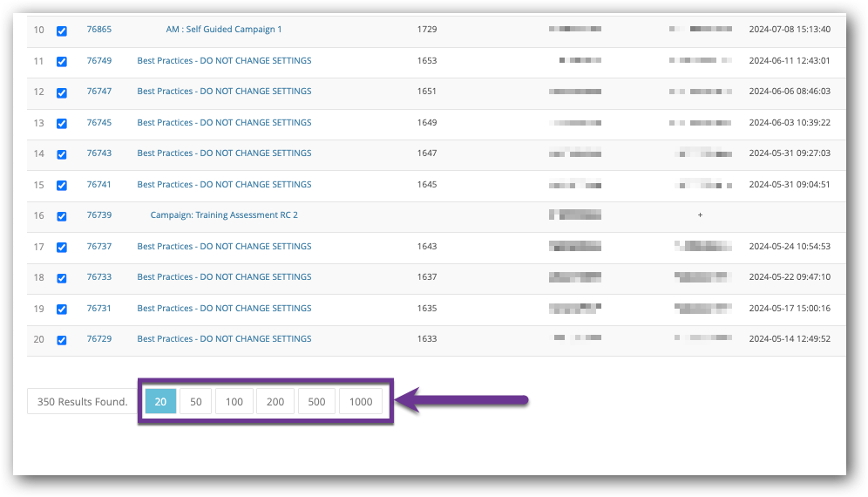Screen dimensions: 868x497
Task: Uncheck the checkbox for campaign 76749
Action: 62,62
